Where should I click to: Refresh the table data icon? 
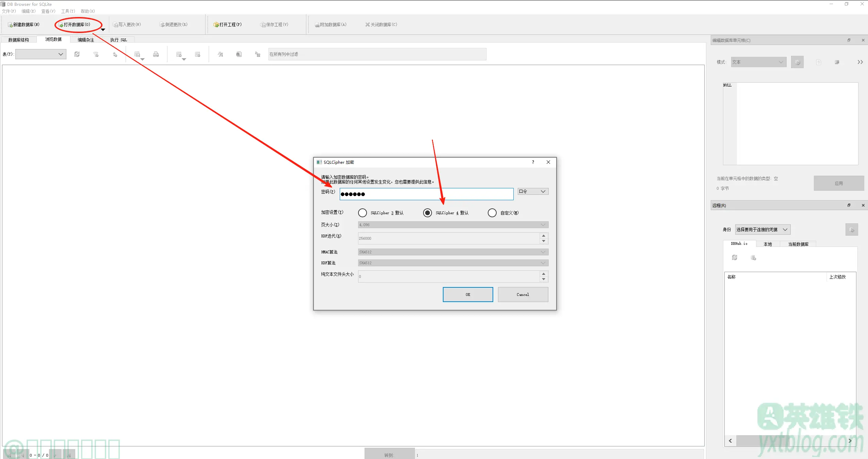coord(77,54)
